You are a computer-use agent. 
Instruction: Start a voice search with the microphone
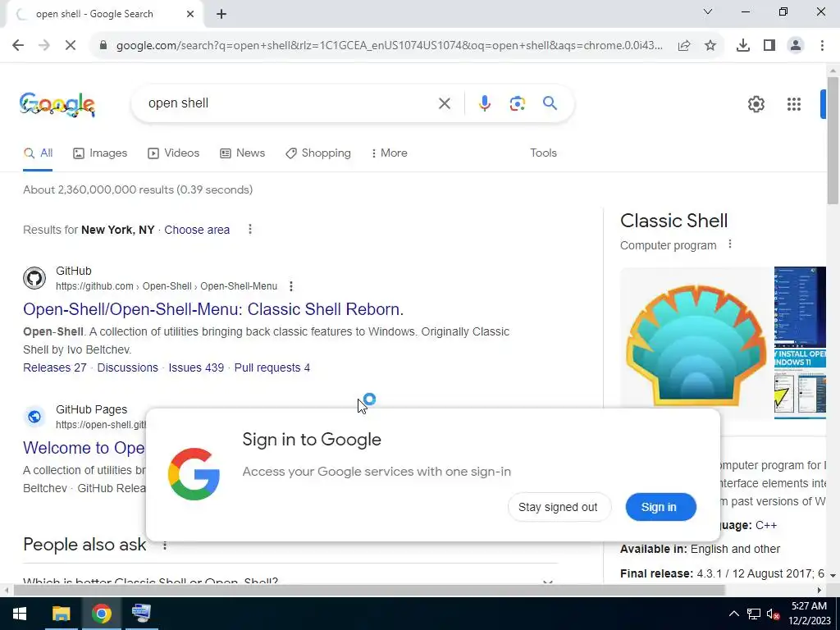point(484,103)
